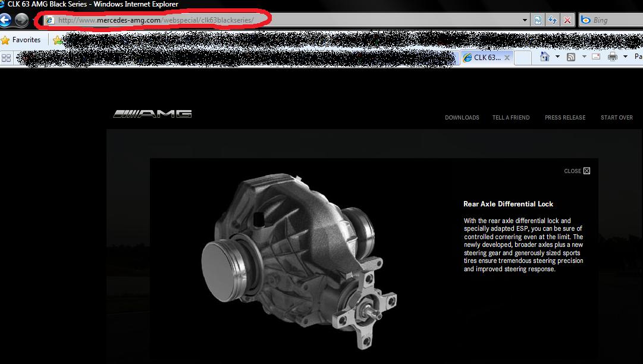Open the DOWNLOADS link
643x364 pixels.
pyautogui.click(x=462, y=118)
